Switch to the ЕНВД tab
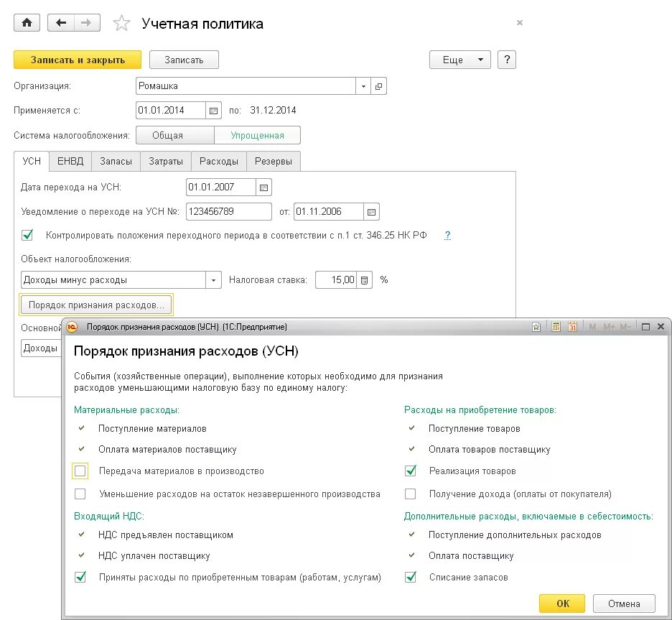 (70, 161)
